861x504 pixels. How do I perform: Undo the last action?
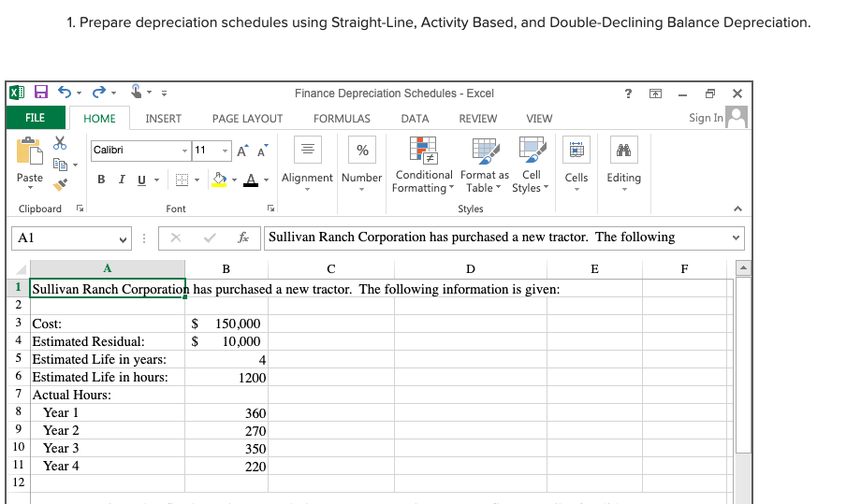(65, 93)
